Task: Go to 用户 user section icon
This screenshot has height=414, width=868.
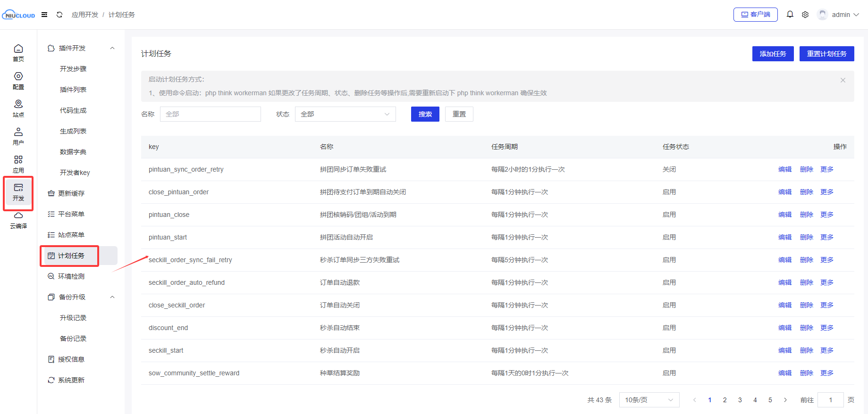Action: 18,136
